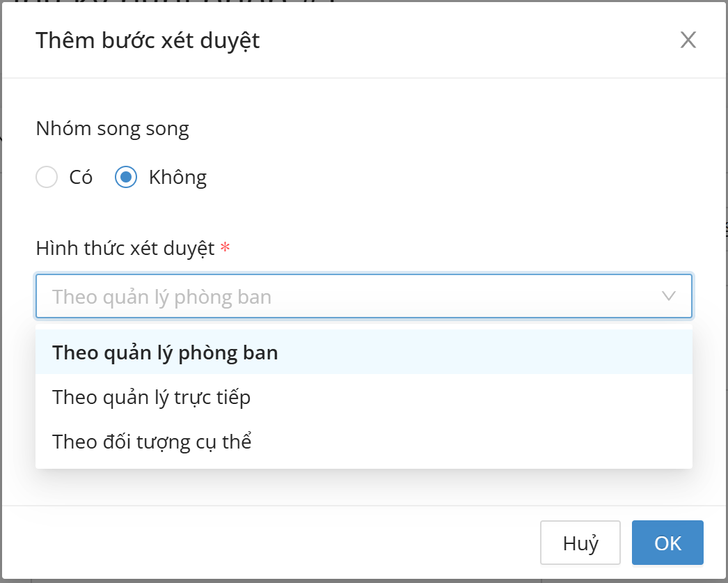Click the dropdown chevron arrow icon
The image size is (728, 583).
coord(669,296)
